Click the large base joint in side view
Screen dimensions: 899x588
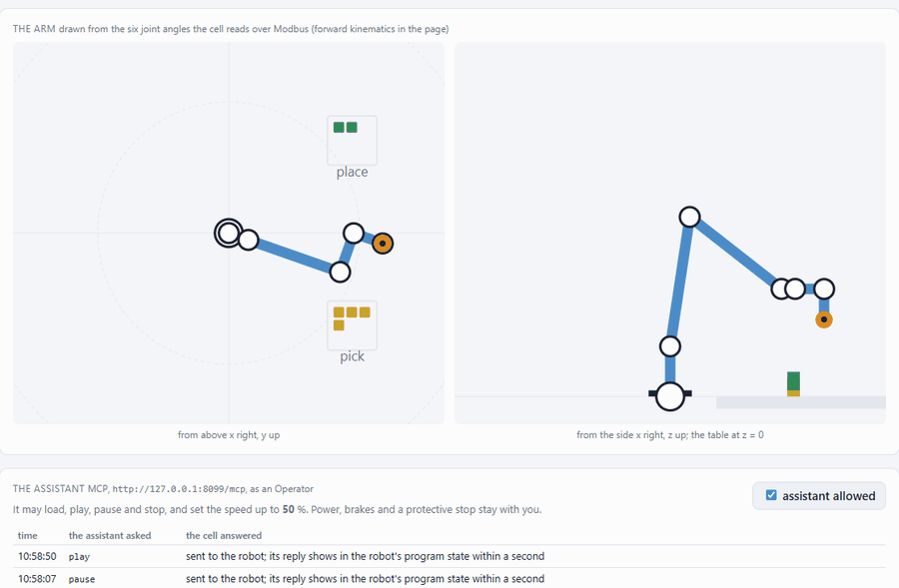pos(669,396)
